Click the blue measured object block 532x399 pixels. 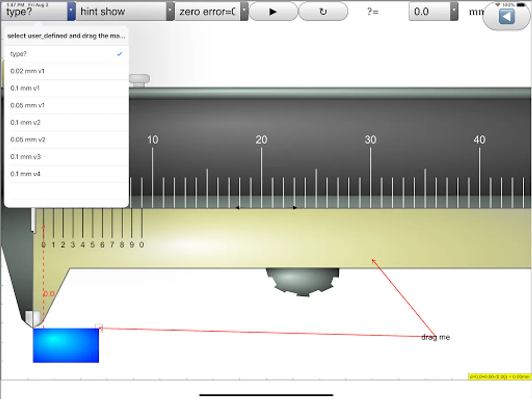click(x=66, y=345)
